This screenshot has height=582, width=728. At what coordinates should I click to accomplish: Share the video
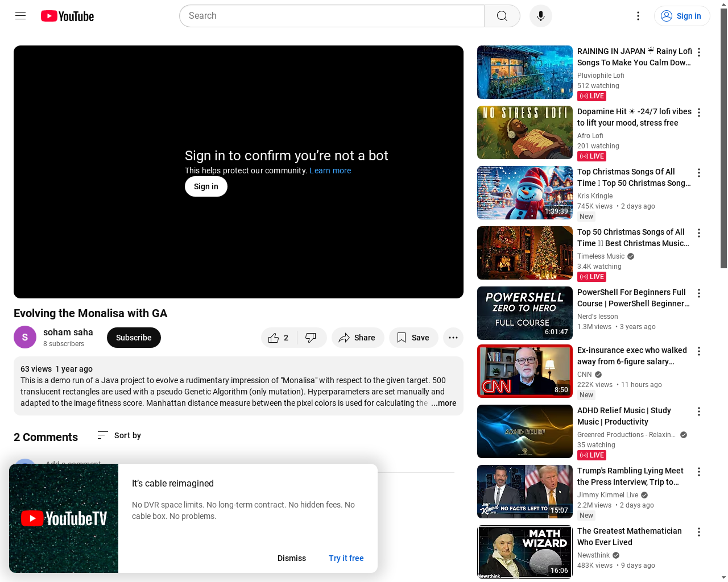(358, 338)
